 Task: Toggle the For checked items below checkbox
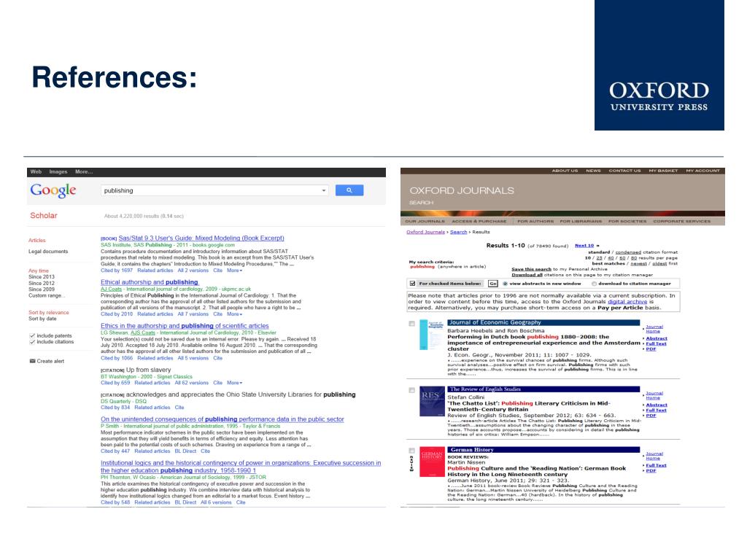413,284
